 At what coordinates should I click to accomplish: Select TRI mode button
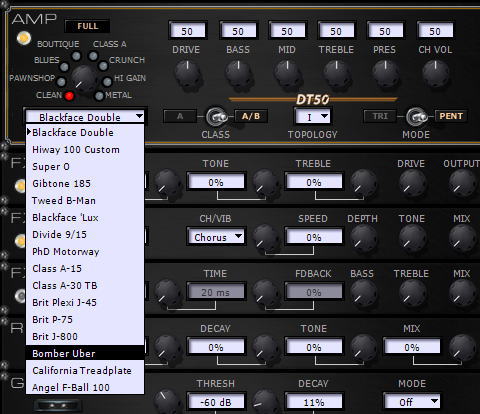pyautogui.click(x=380, y=116)
